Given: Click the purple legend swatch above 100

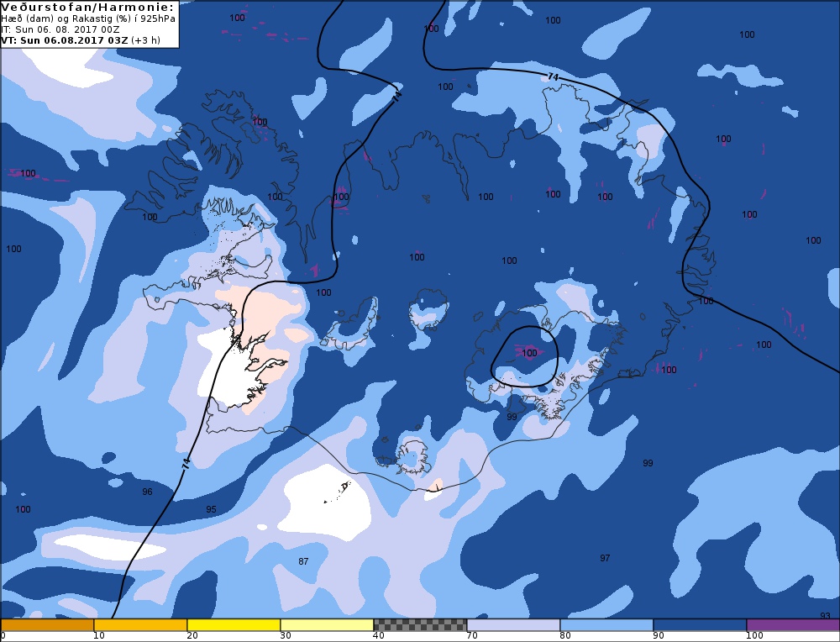Looking at the screenshot, I should point(793,625).
